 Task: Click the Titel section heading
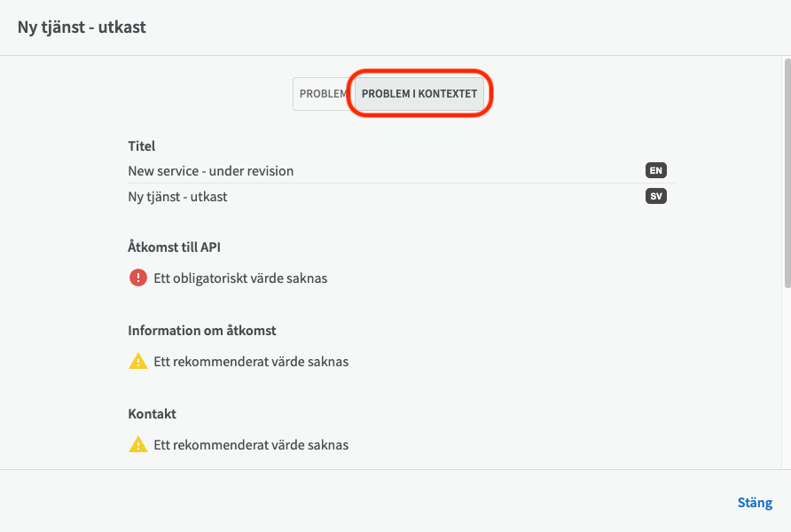coord(141,146)
